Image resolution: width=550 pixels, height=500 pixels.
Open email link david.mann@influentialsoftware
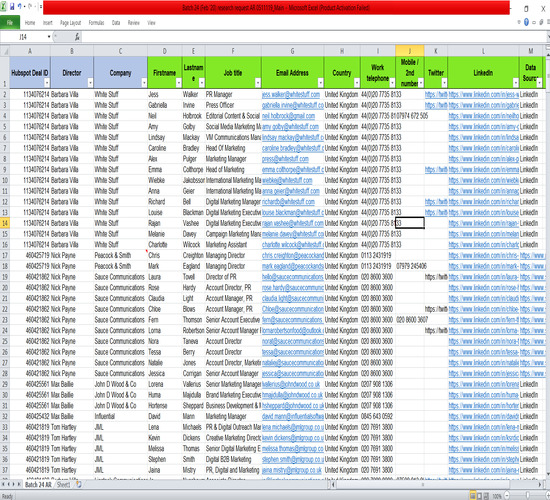[x=293, y=416]
